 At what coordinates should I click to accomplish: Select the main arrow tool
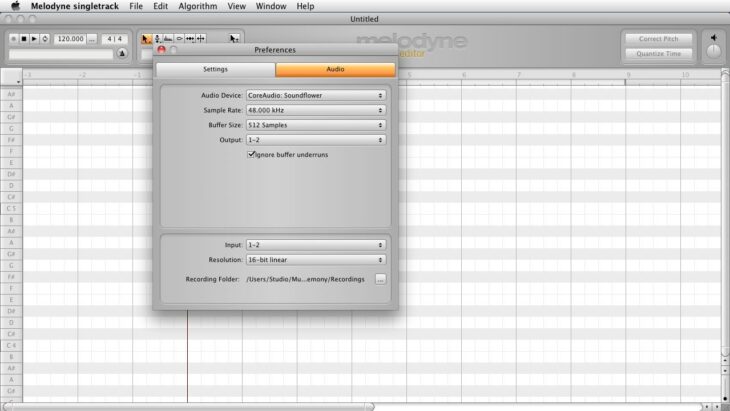coord(145,39)
